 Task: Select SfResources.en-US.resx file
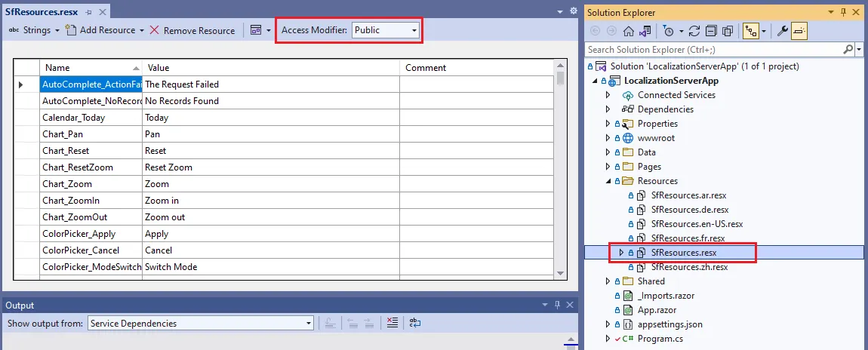(697, 224)
